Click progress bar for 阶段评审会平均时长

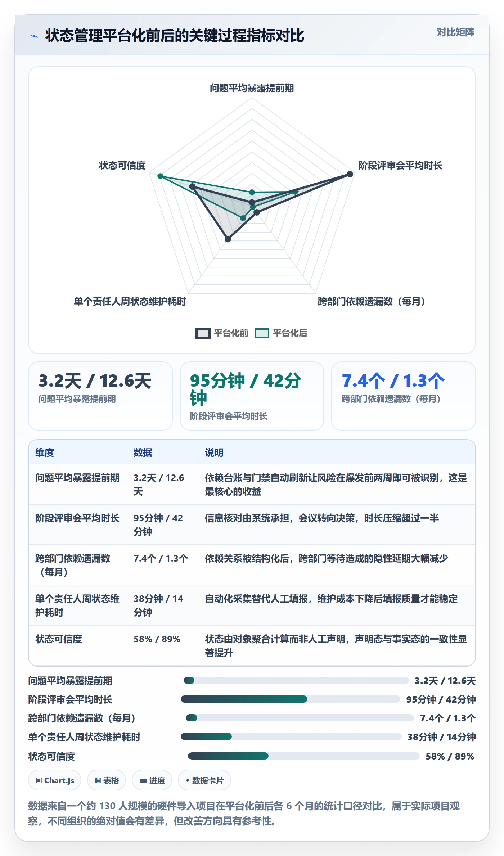coord(290,699)
